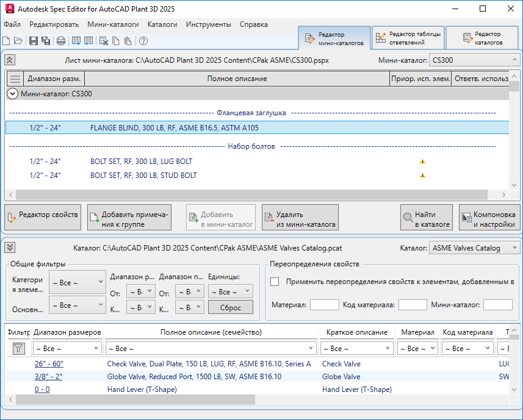Image resolution: width=523 pixels, height=420 pixels.
Task: Click the mini-catalog list horizontal scrollbar
Action: click(x=252, y=194)
